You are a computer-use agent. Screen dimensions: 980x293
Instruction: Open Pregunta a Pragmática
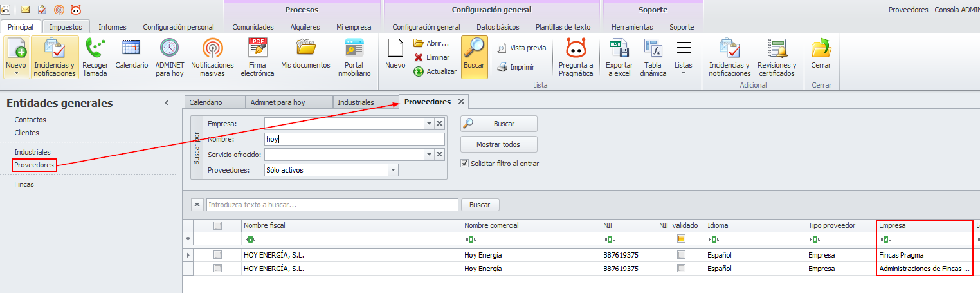pos(576,58)
